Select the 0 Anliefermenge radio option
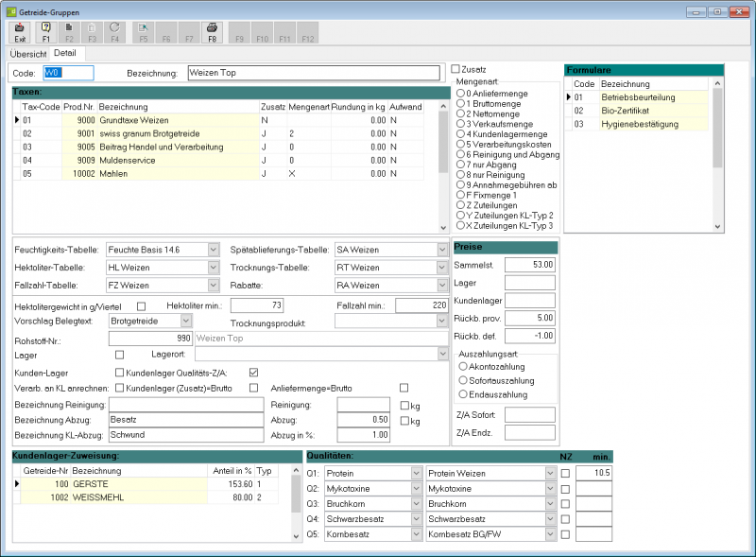The width and height of the screenshot is (756, 557). tap(460, 94)
